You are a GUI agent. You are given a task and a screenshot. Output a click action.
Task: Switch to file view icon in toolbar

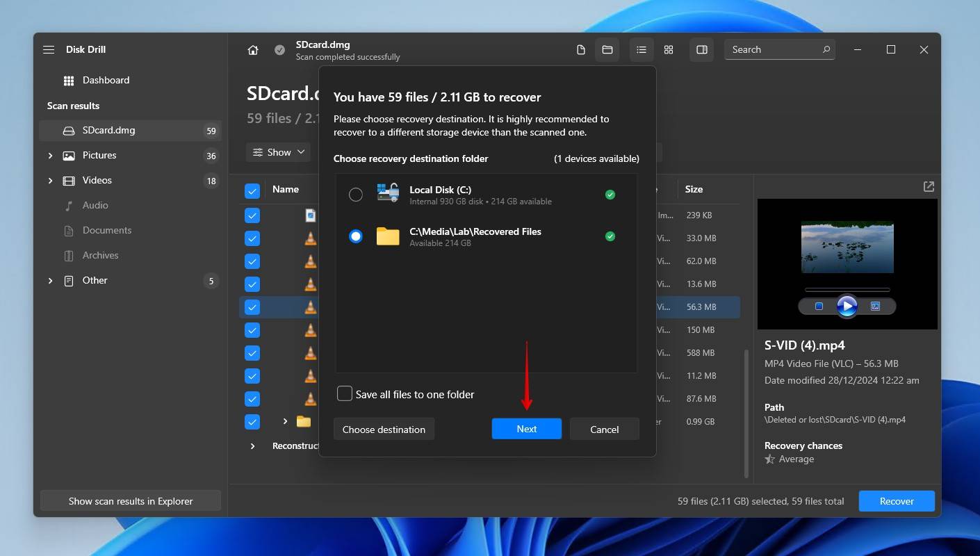point(580,50)
